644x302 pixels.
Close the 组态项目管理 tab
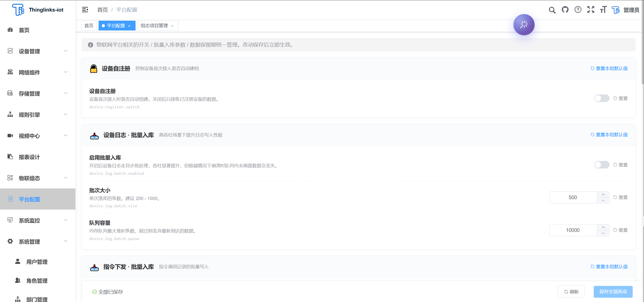[172, 26]
